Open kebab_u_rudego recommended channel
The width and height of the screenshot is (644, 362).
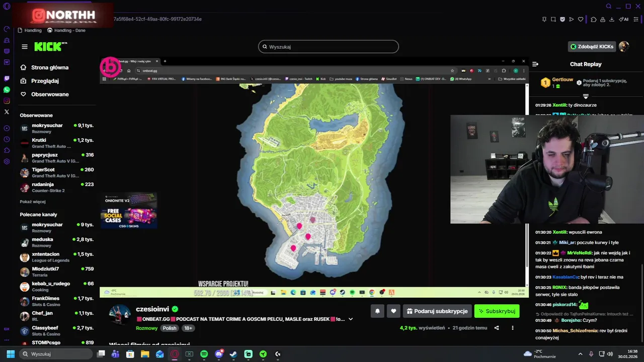56,287
